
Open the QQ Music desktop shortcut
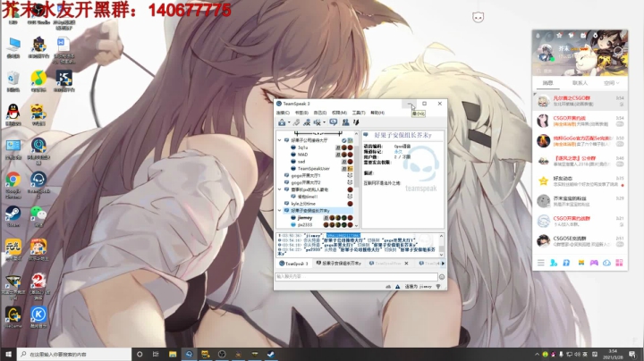point(38,80)
